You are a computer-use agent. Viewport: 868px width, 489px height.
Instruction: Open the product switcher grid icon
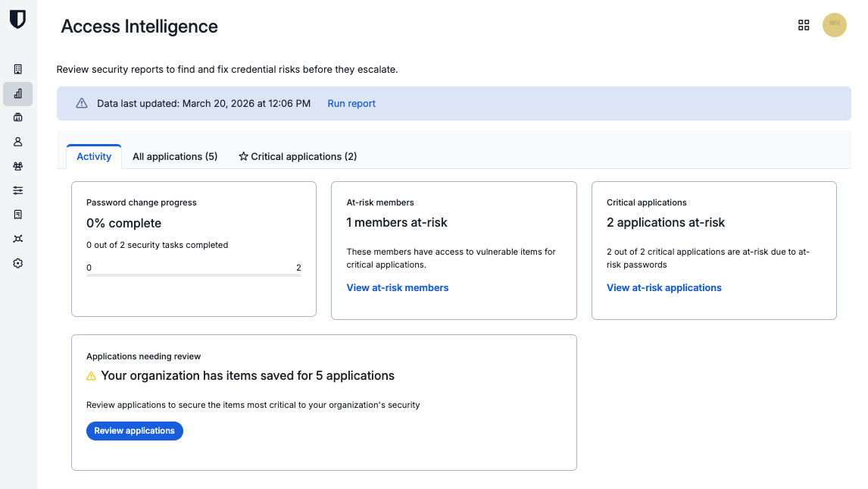pos(804,25)
